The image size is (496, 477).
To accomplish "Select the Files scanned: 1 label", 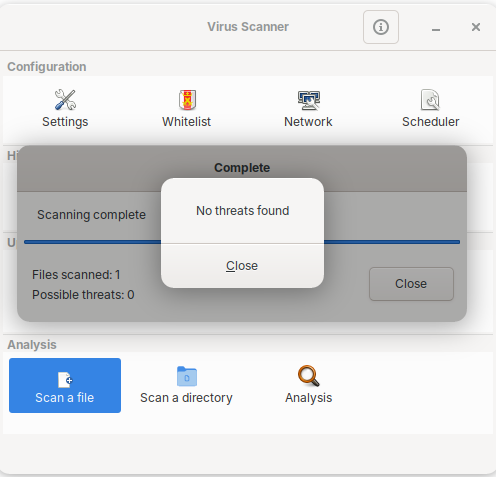I will point(76,275).
